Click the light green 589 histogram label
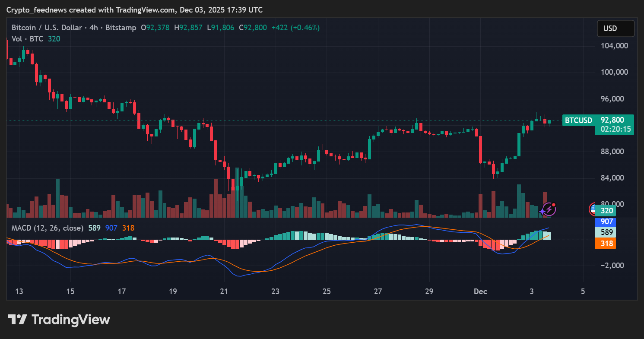This screenshot has width=644, height=339. click(x=607, y=232)
